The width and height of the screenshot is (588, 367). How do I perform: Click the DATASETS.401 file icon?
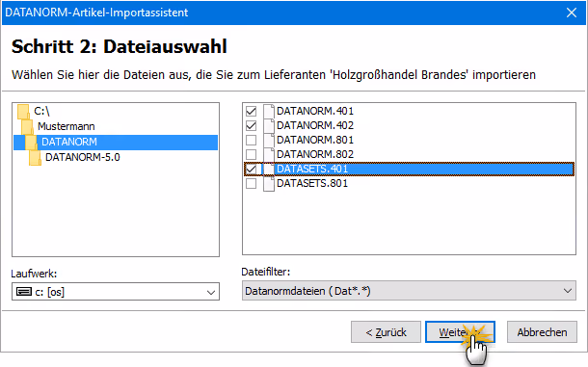click(x=269, y=170)
